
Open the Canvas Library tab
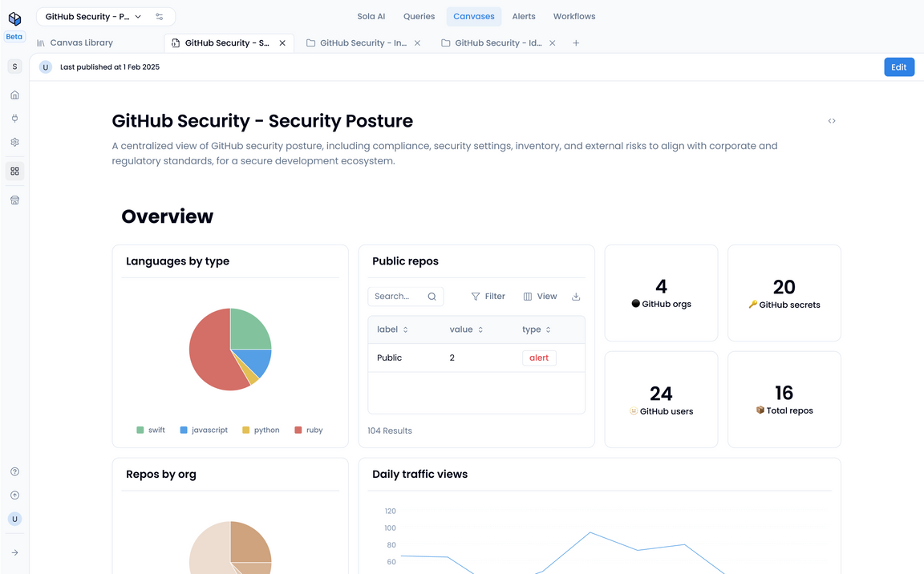tap(75, 43)
